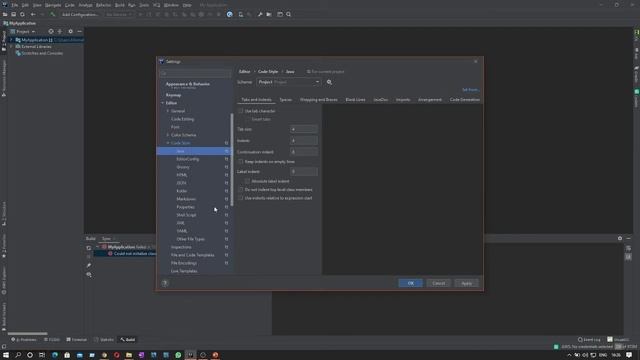Viewport: 640px width, 360px height.
Task: Click Build panel filter eye icon
Action: point(89,275)
